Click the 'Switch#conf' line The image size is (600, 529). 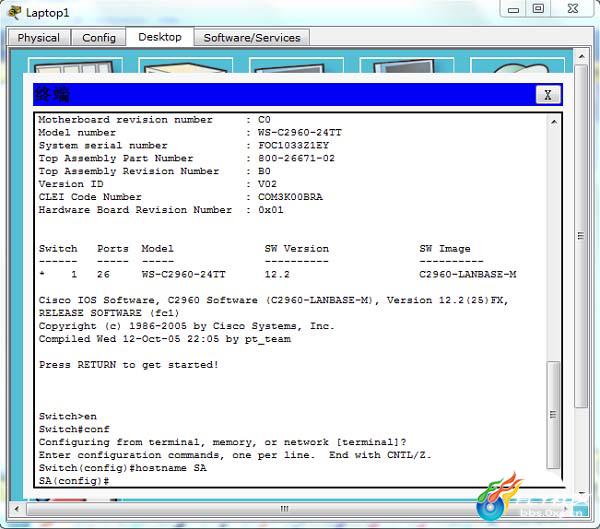tap(74, 429)
